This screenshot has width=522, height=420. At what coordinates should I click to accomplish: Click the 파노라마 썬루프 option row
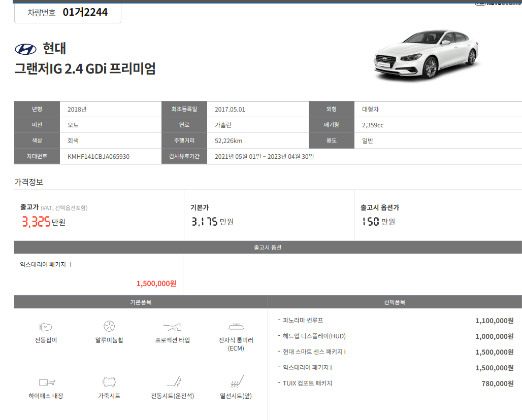(x=396, y=321)
